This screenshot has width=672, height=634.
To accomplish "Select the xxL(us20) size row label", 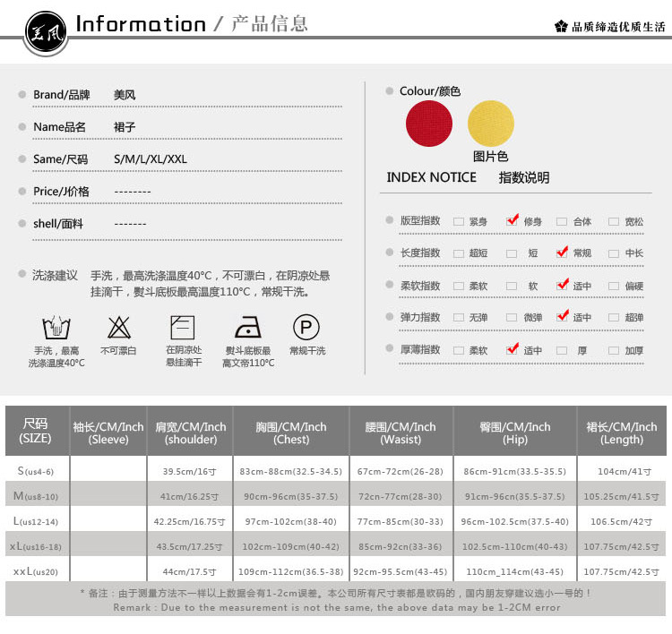I will [x=36, y=571].
